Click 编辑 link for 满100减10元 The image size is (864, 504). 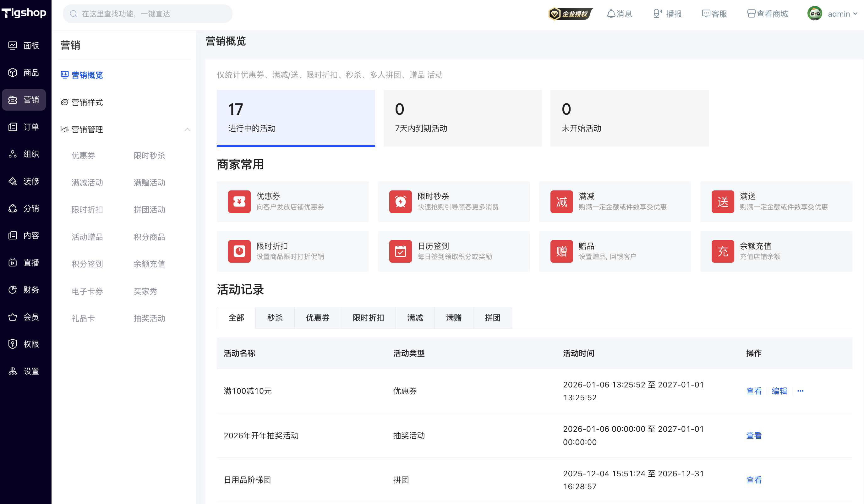coord(779,391)
